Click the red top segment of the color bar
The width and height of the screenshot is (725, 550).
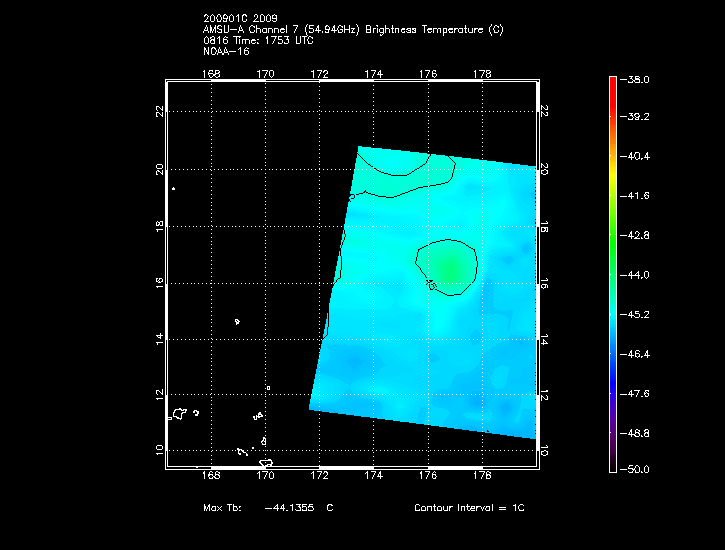(x=612, y=90)
